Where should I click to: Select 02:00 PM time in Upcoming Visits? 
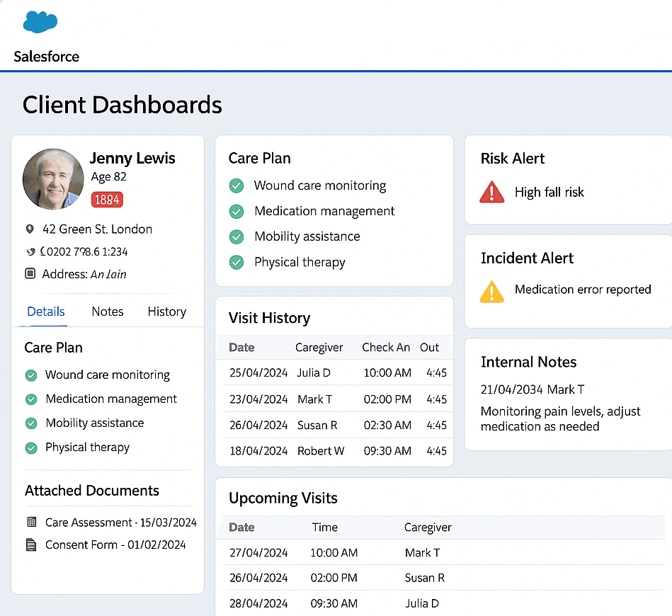pyautogui.click(x=334, y=578)
